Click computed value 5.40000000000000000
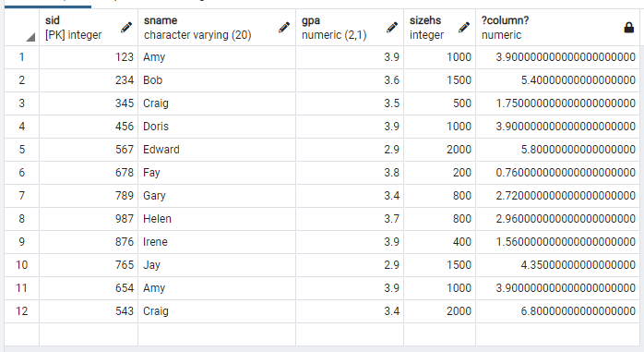The width and height of the screenshot is (644, 352). click(558, 80)
